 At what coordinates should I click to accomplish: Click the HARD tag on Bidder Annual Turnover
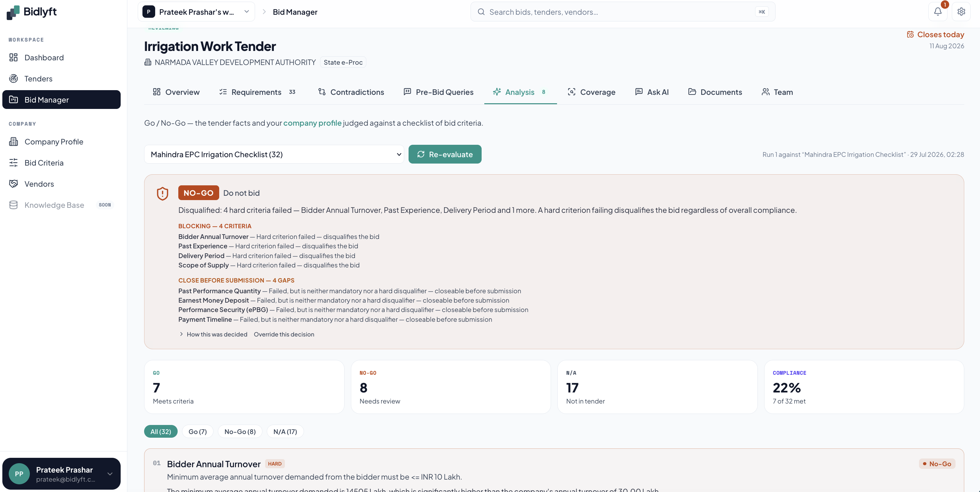(x=275, y=464)
